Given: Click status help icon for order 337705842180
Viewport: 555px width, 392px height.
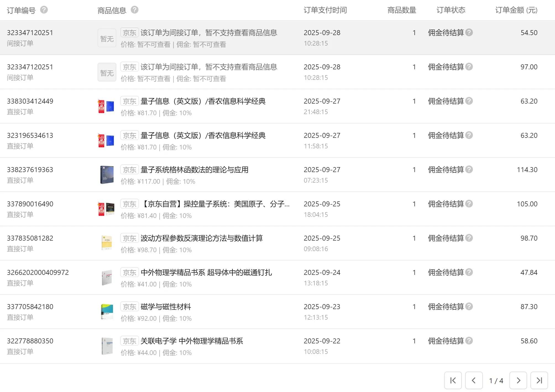Looking at the screenshot, I should [x=469, y=307].
